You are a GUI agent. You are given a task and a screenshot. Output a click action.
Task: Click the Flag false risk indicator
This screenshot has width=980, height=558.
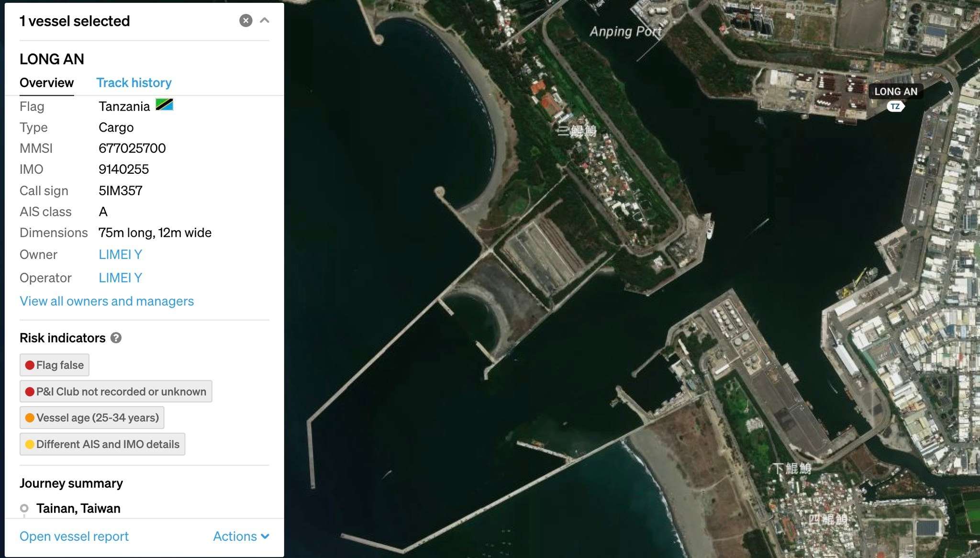(x=55, y=365)
